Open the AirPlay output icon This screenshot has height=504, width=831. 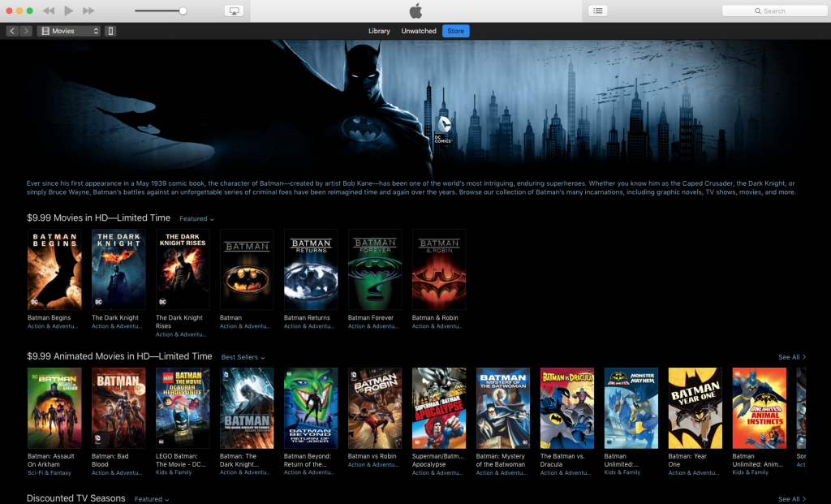click(x=234, y=11)
